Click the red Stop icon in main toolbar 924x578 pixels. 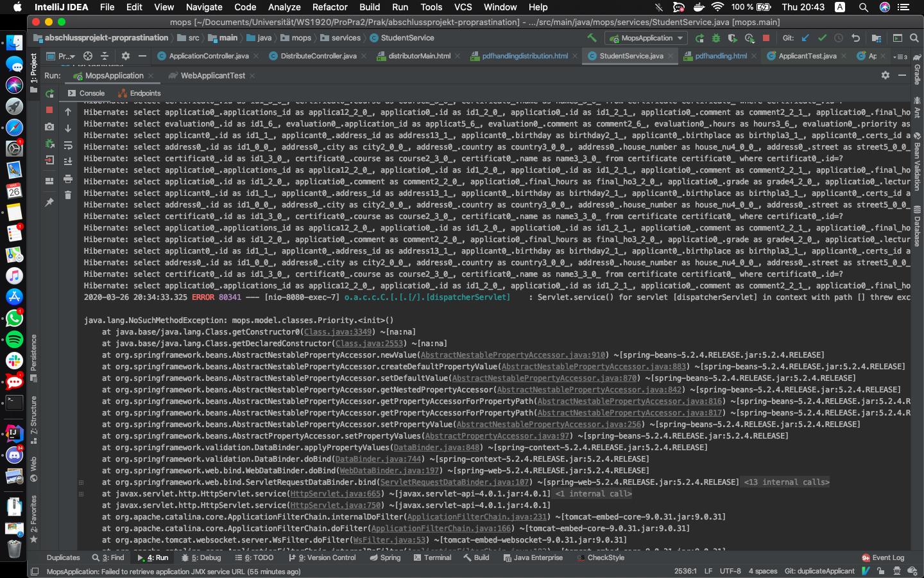766,38
